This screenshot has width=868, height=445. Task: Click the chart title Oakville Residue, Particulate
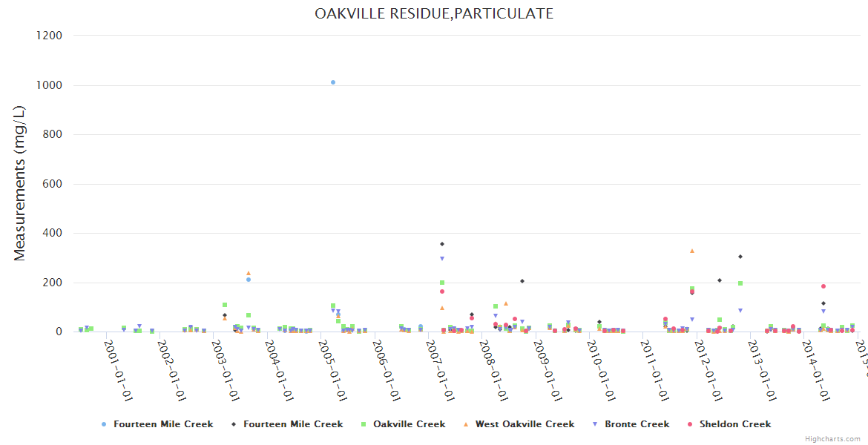434,13
